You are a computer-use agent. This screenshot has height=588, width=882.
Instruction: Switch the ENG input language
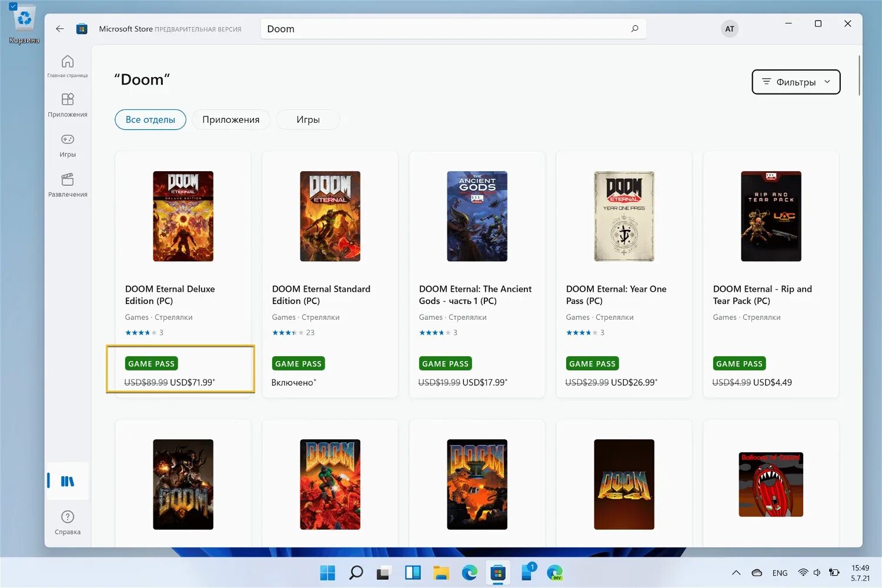[x=780, y=573]
